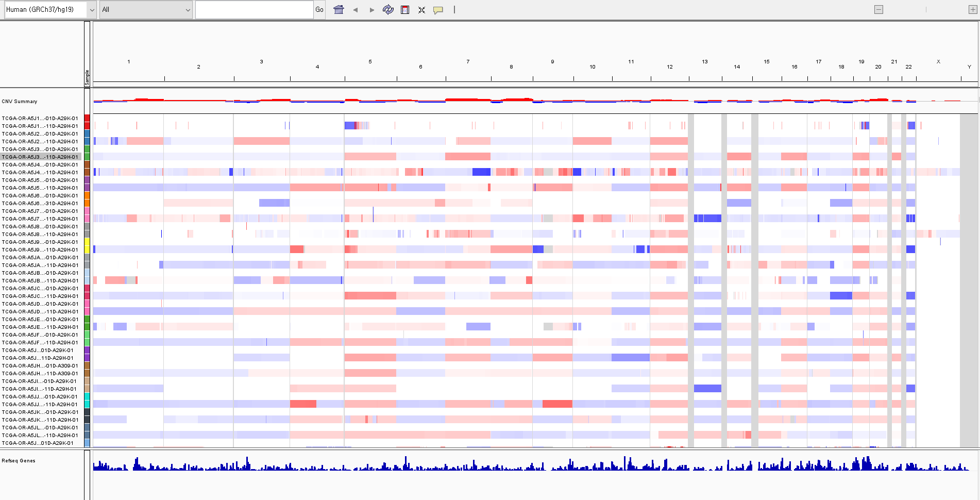980x500 pixels.
Task: Open the yellow speech bubble popup settings
Action: click(x=438, y=10)
